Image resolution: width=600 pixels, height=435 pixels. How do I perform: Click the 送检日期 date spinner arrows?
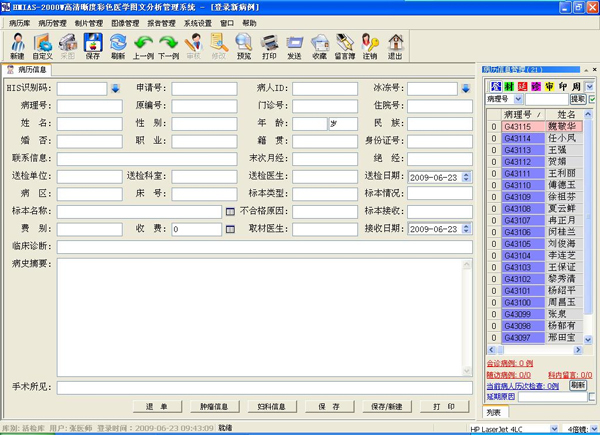pos(466,177)
